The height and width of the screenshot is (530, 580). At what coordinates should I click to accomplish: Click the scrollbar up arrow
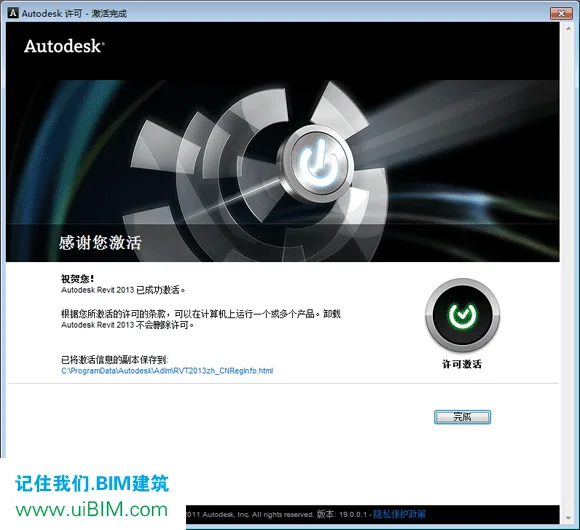[569, 28]
